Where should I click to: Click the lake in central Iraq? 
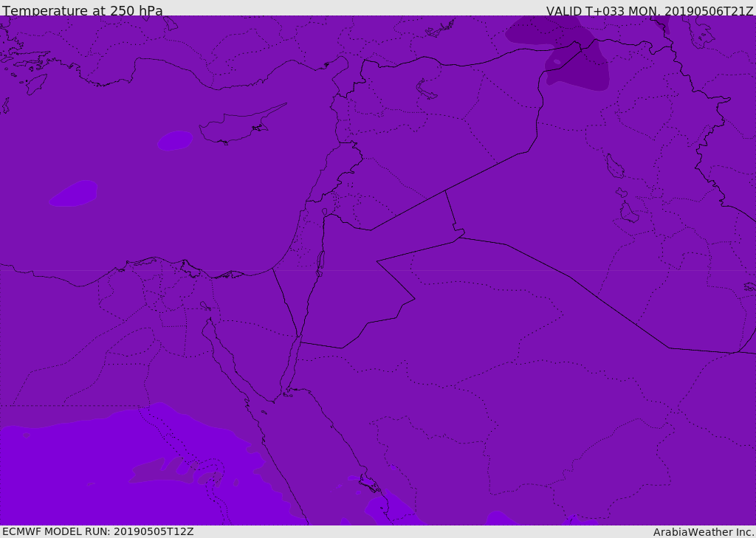tap(615, 166)
